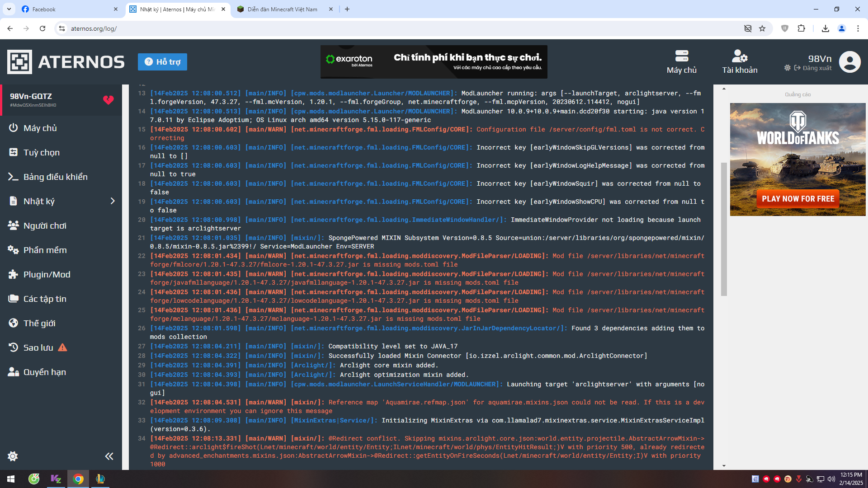Click the log page scrollbar down arrow
This screenshot has height=488, width=868.
[x=724, y=465]
